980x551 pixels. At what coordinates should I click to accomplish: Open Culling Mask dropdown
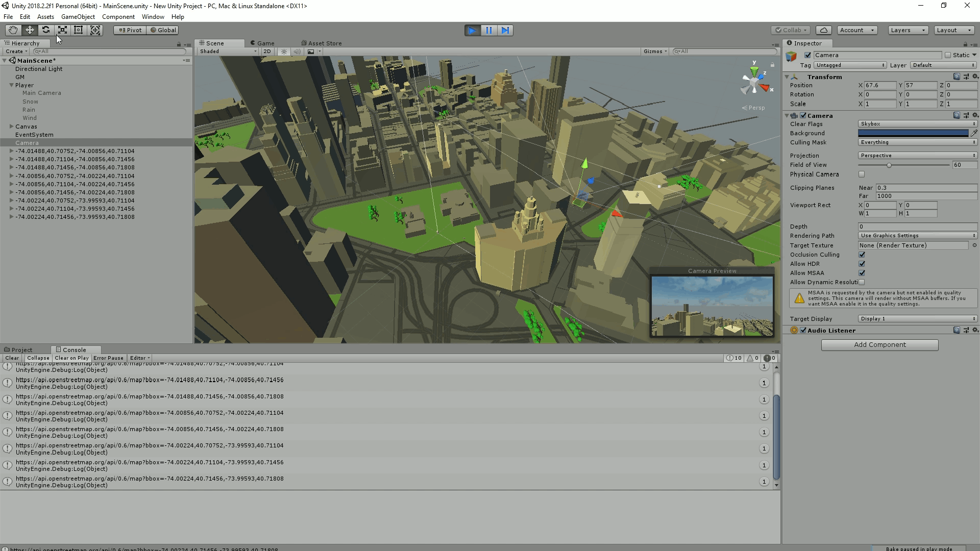click(x=918, y=142)
